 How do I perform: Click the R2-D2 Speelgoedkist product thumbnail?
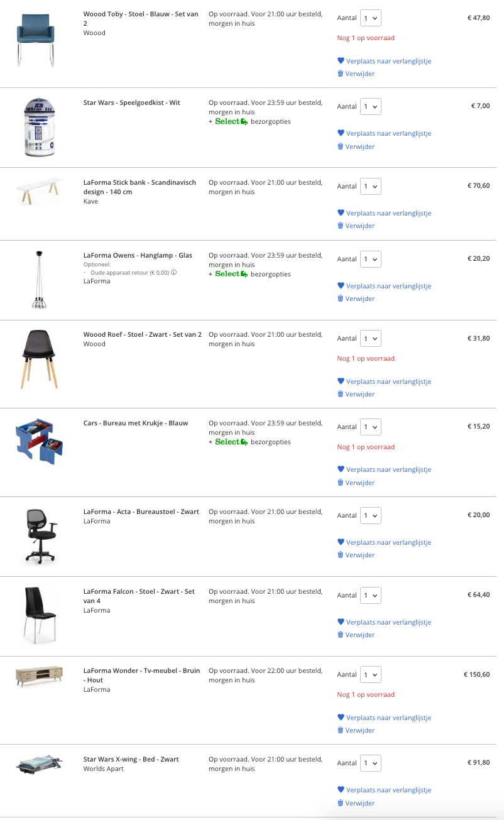39,128
